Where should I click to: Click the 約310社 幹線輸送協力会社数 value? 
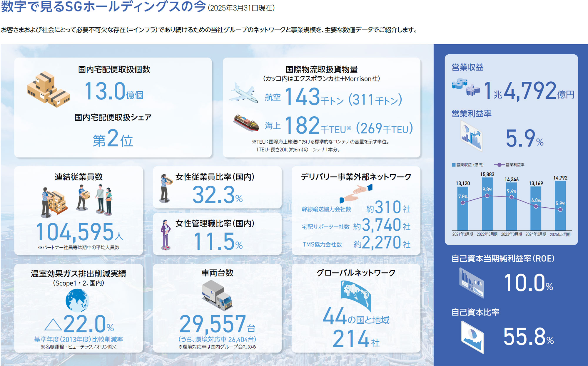tap(388, 207)
